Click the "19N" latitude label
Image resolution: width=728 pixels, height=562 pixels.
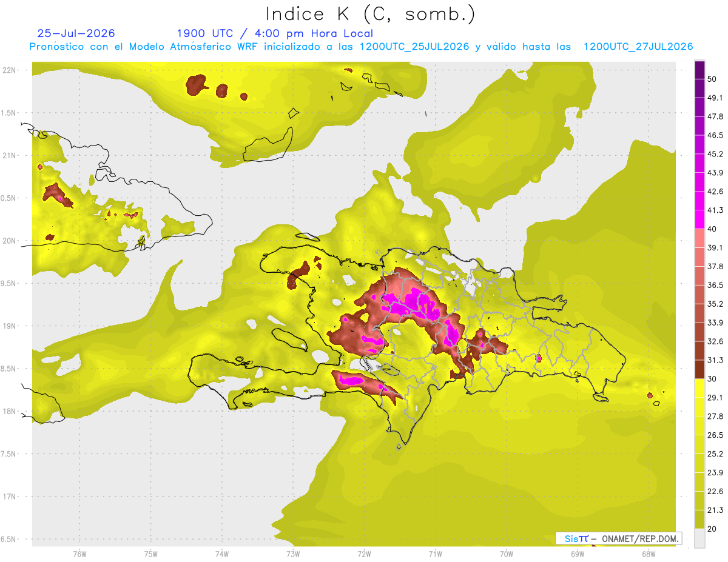tap(9, 326)
